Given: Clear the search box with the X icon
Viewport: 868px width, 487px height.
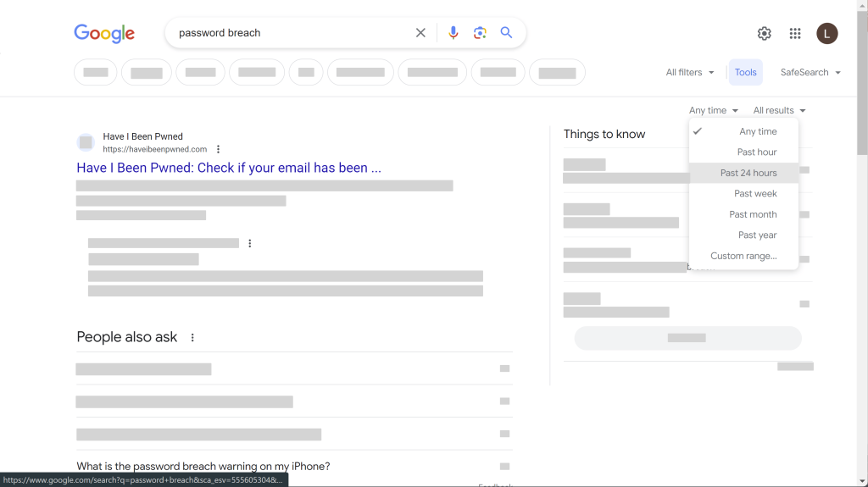Looking at the screenshot, I should coord(420,33).
